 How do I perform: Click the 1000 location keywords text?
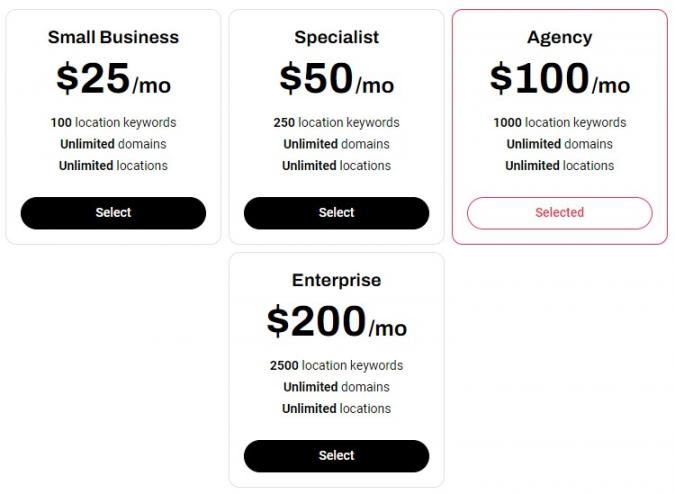pyautogui.click(x=559, y=123)
